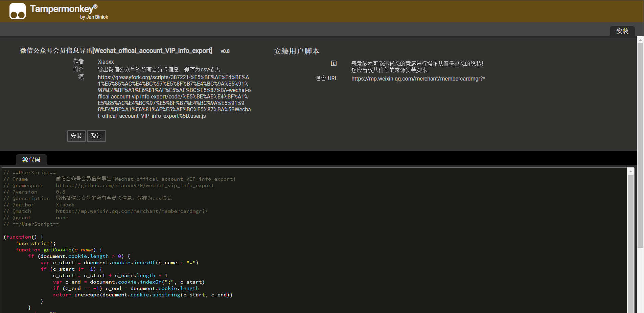
Task: Click the @grant none line
Action: tap(36, 218)
